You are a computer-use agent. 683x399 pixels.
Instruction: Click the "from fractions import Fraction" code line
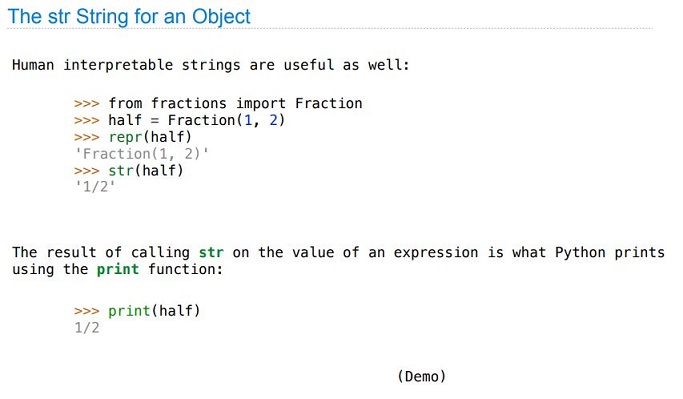[x=235, y=103]
